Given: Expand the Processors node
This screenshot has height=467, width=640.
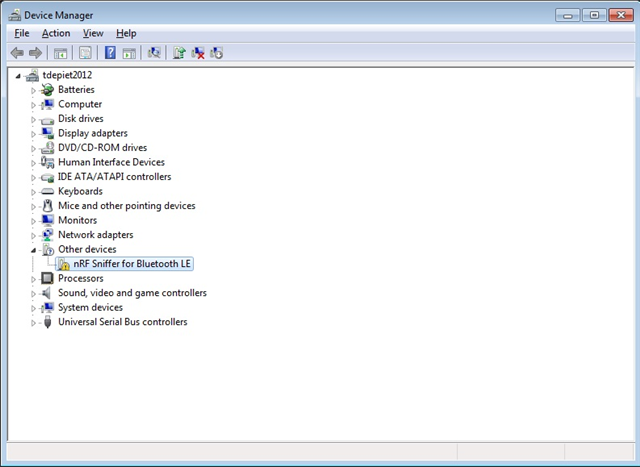Looking at the screenshot, I should point(33,279).
